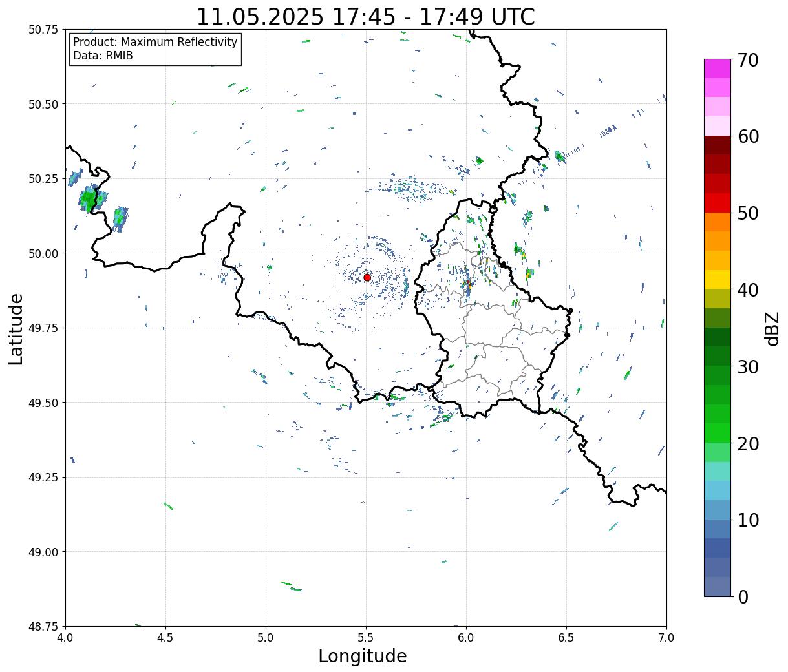The height and width of the screenshot is (672, 788).
Task: Click the 49.50 latitude tick label
Action: pos(43,403)
